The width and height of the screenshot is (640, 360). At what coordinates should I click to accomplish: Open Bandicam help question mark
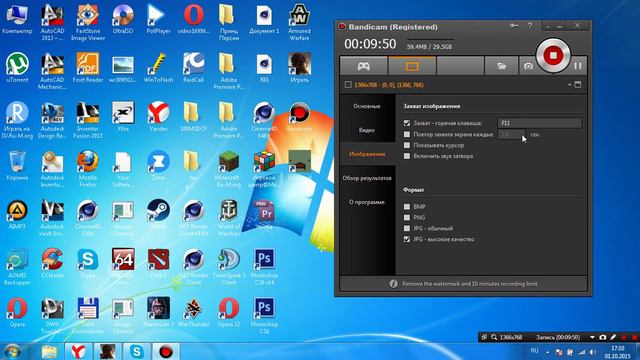click(530, 26)
